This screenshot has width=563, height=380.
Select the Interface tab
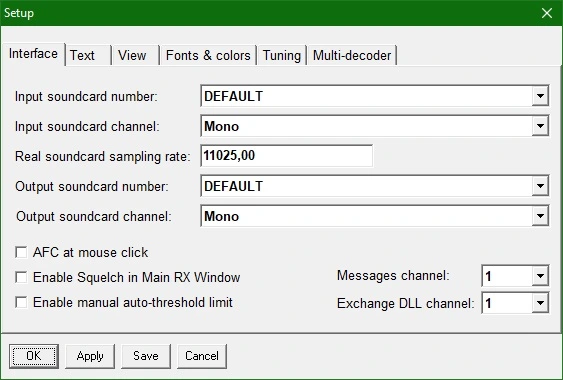[33, 54]
